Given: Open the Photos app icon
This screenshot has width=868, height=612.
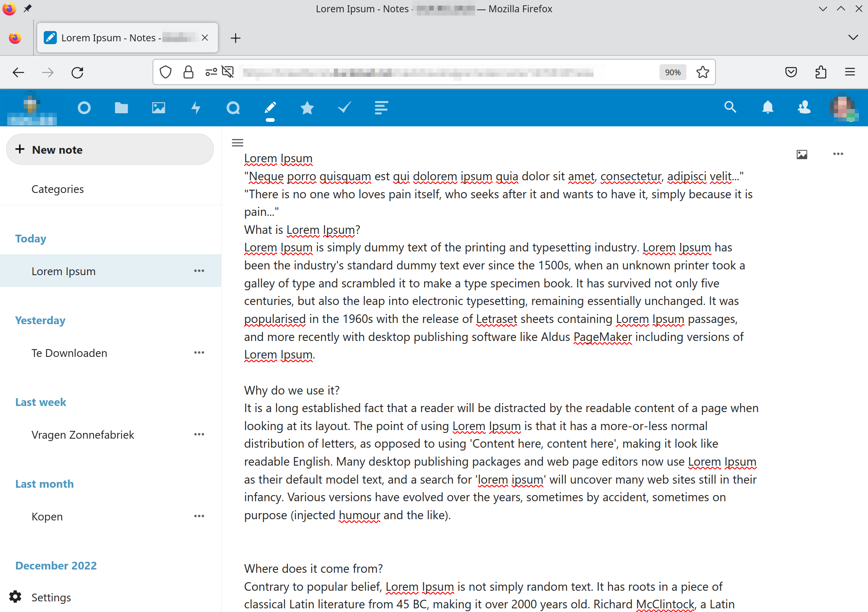Looking at the screenshot, I should pos(159,108).
